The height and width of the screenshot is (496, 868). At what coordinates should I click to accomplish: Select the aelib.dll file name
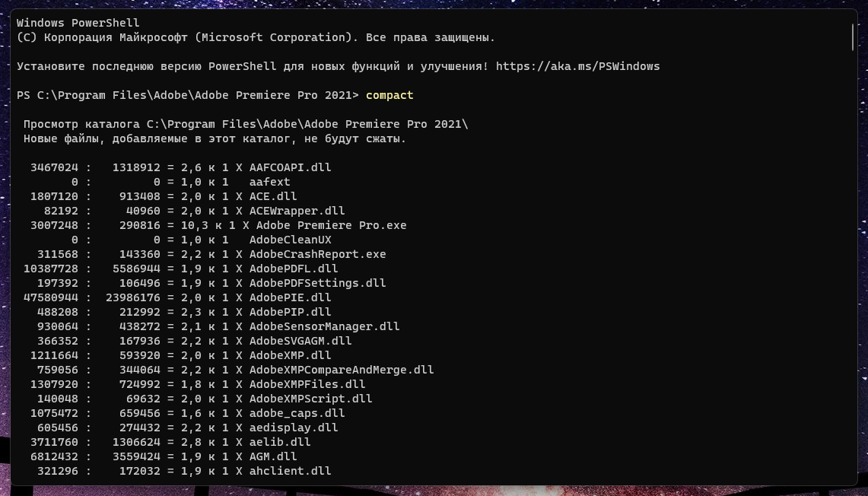279,440
